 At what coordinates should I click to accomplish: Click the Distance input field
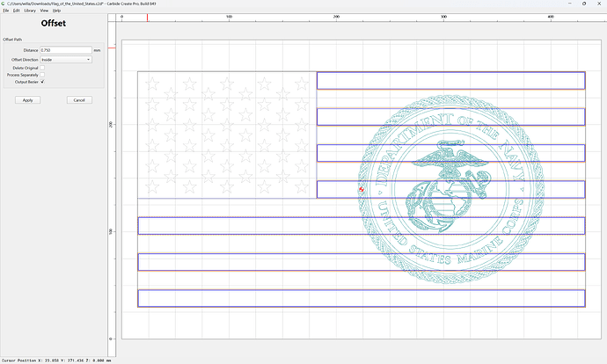click(66, 50)
